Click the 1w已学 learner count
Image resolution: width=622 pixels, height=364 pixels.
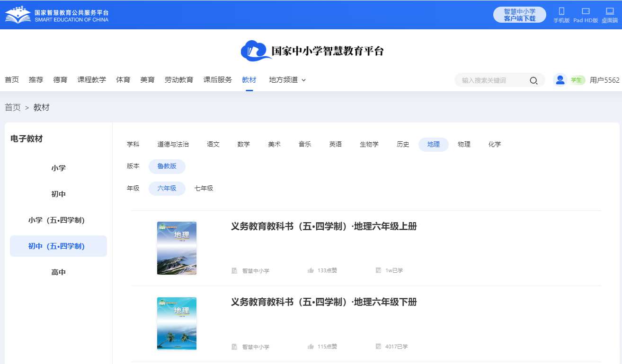click(x=394, y=270)
